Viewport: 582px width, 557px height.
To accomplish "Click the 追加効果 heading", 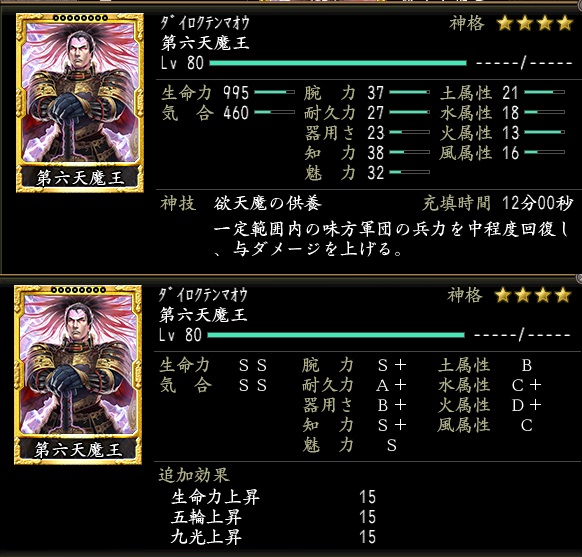I will pyautogui.click(x=194, y=475).
